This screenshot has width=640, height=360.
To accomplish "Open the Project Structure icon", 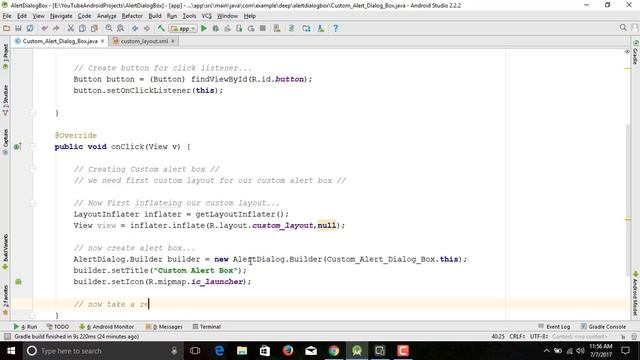I will [306, 28].
